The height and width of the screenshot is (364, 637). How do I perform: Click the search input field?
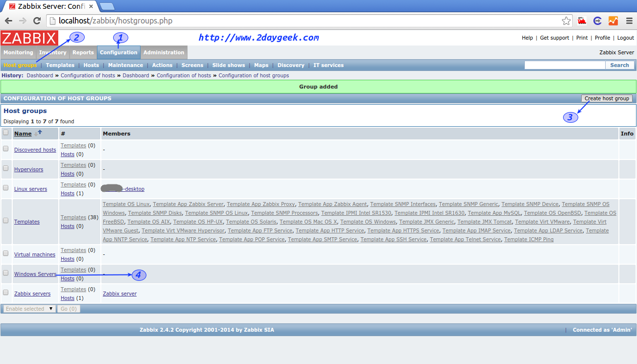tap(565, 65)
